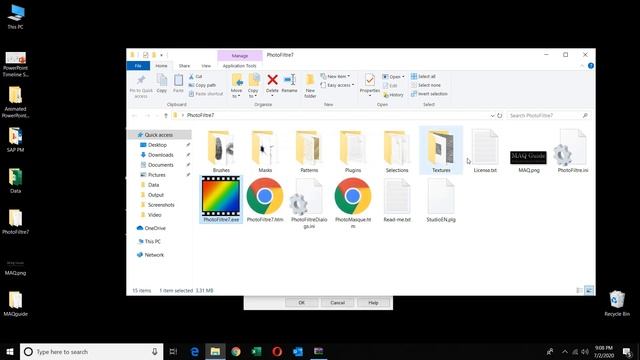Image resolution: width=640 pixels, height=360 pixels.
Task: Switch to large icons view layout
Action: [x=589, y=291]
